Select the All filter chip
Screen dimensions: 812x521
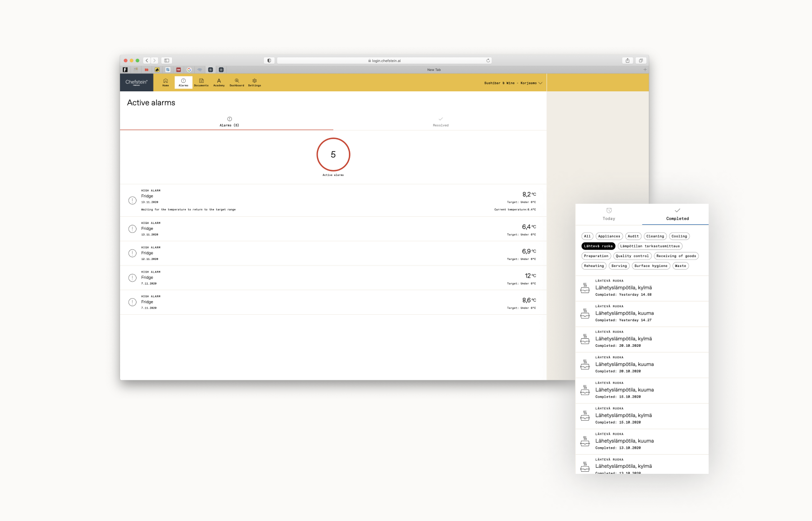pos(587,236)
